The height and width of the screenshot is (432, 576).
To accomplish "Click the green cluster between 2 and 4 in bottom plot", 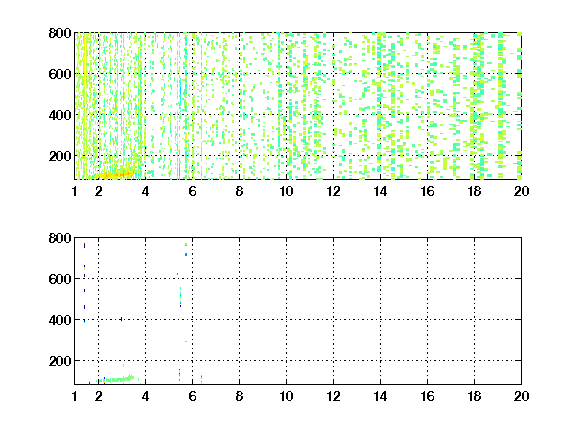I will pos(116,379).
